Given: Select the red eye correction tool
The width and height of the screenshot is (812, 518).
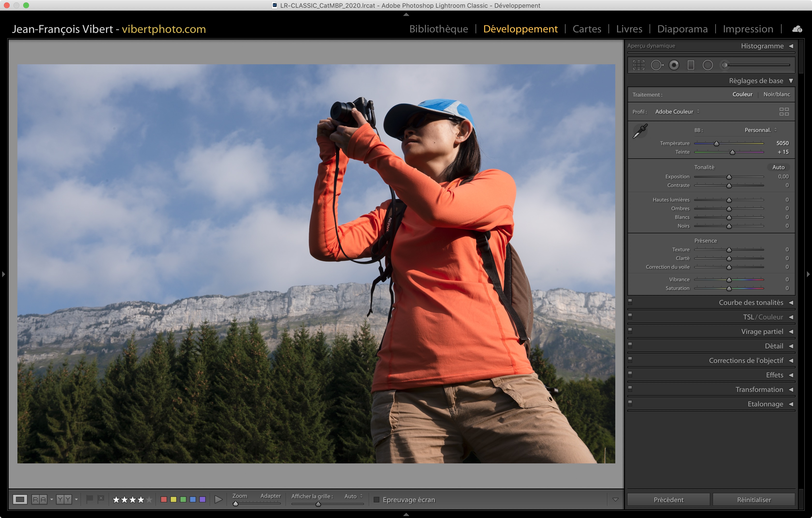Looking at the screenshot, I should 674,65.
